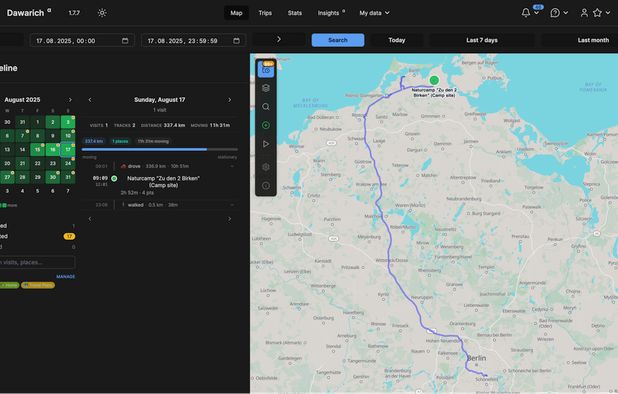The width and height of the screenshot is (618, 394).
Task: Click the lower-right next arrow under timeline
Action: (x=229, y=219)
